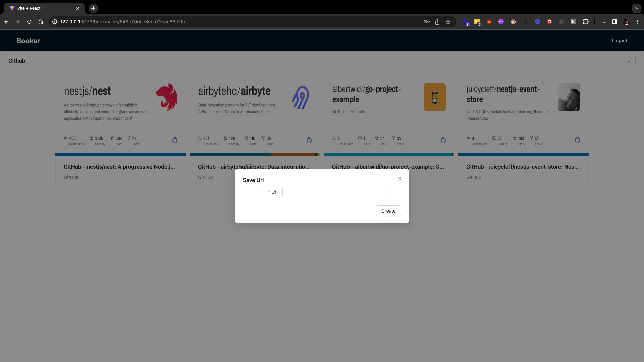
Task: Click the nestjs/nest red lion logo
Action: [x=167, y=97]
